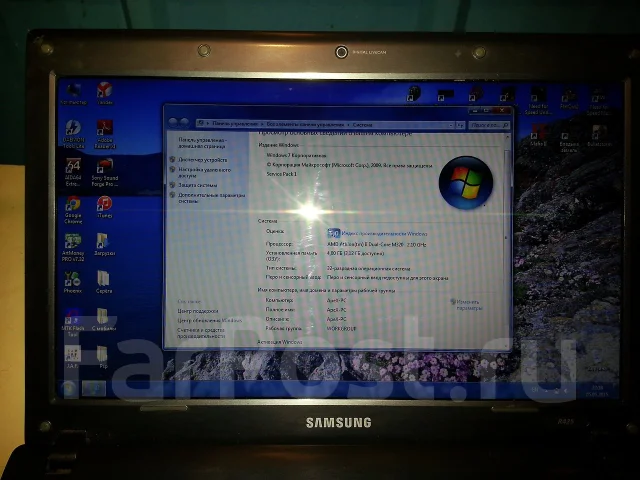Expand the address bar history dropdown arrow
The width and height of the screenshot is (640, 480).
click(451, 125)
